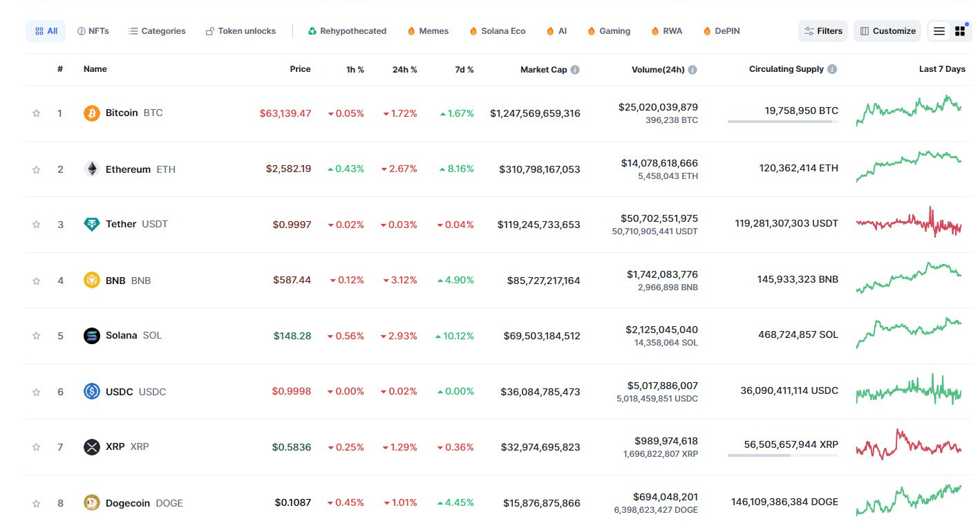Click Bitcoin volume $25,020,039,879
The height and width of the screenshot is (528, 980).
(x=658, y=107)
